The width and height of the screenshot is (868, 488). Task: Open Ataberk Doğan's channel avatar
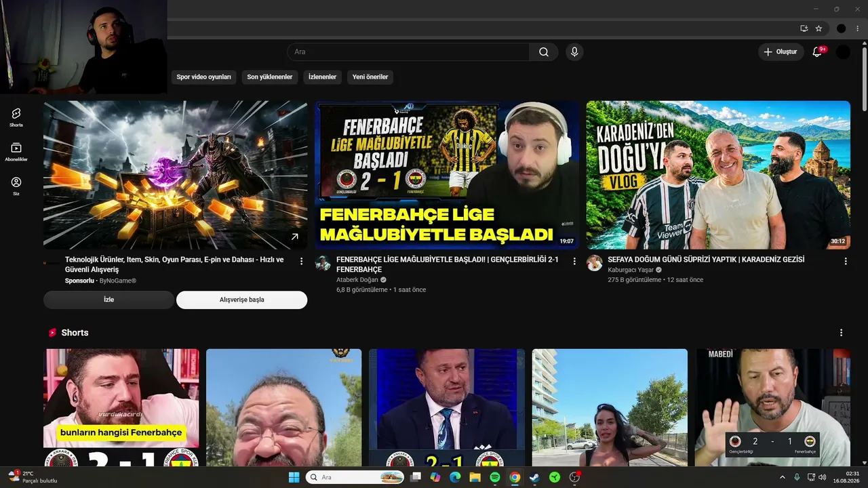[323, 264]
